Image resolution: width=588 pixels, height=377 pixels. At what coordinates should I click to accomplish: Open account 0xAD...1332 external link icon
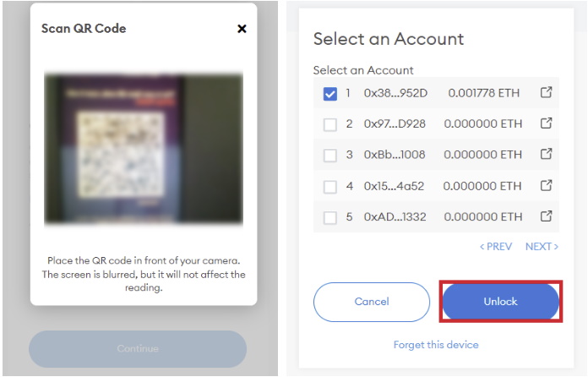(x=546, y=216)
